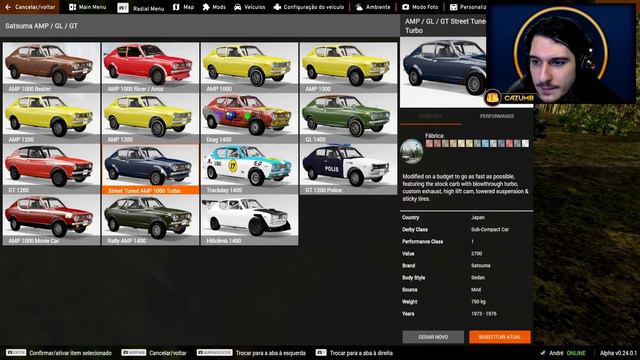The image size is (640, 360).
Task: Select the Hillclimb 1400 white car thumbnail
Action: [x=249, y=220]
